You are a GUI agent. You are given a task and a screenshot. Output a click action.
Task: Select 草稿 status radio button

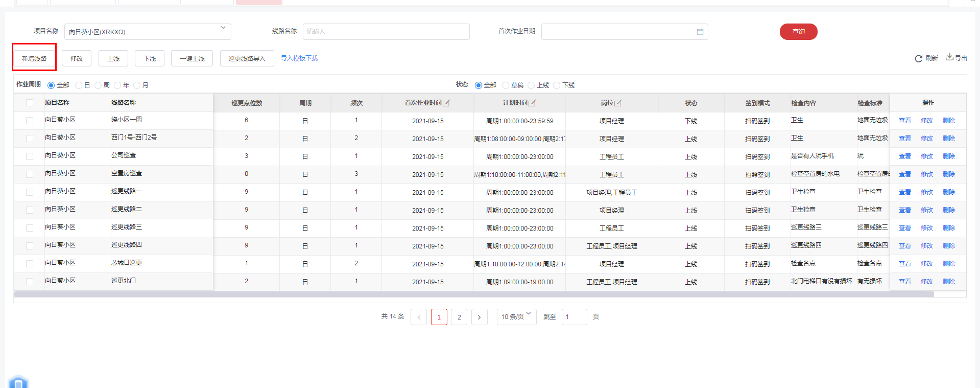506,85
